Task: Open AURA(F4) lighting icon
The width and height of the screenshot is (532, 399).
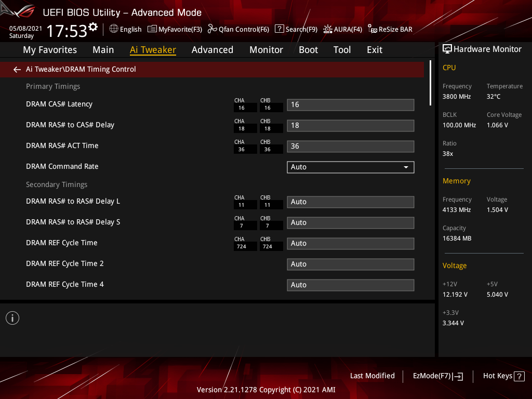Action: point(327,29)
